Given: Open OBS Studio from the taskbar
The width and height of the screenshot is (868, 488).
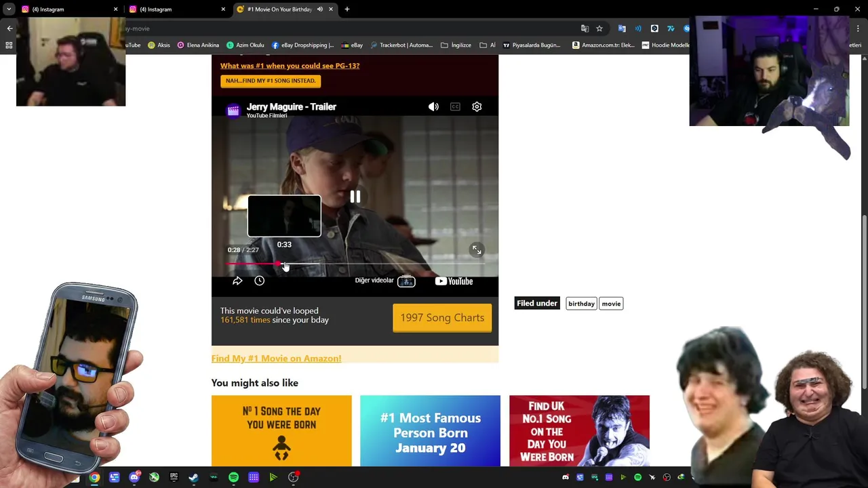Looking at the screenshot, I should (293, 477).
